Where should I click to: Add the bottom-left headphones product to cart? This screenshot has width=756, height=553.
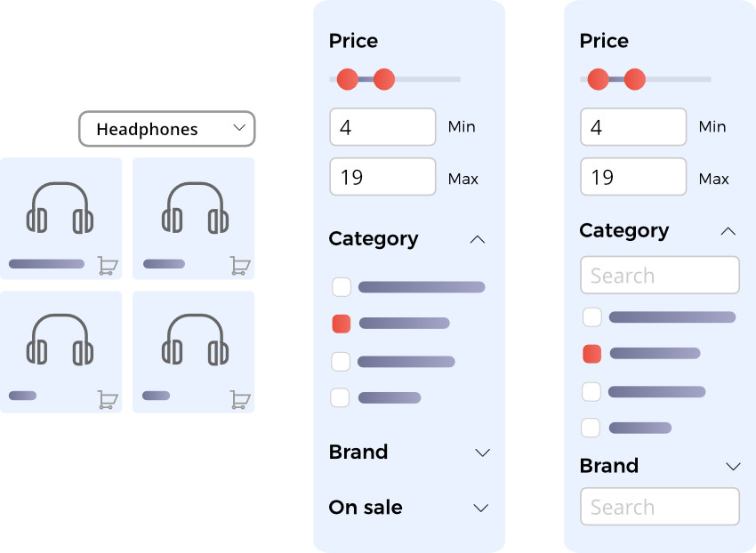[108, 400]
